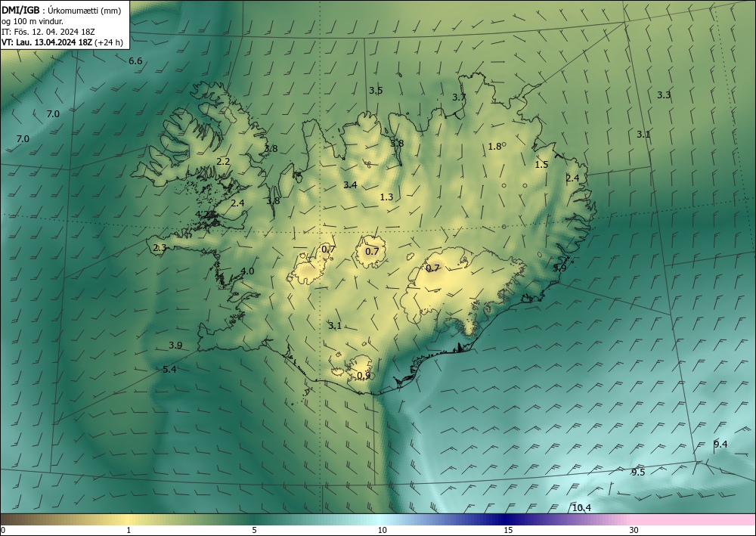Click the 2.2 value in the Westfjords

click(x=223, y=162)
